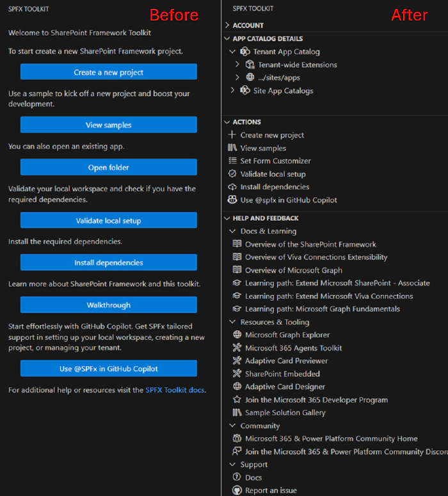Image resolution: width=448 pixels, height=496 pixels.
Task: Click the Copilot icon beside Use @spfx
Action: click(x=232, y=200)
